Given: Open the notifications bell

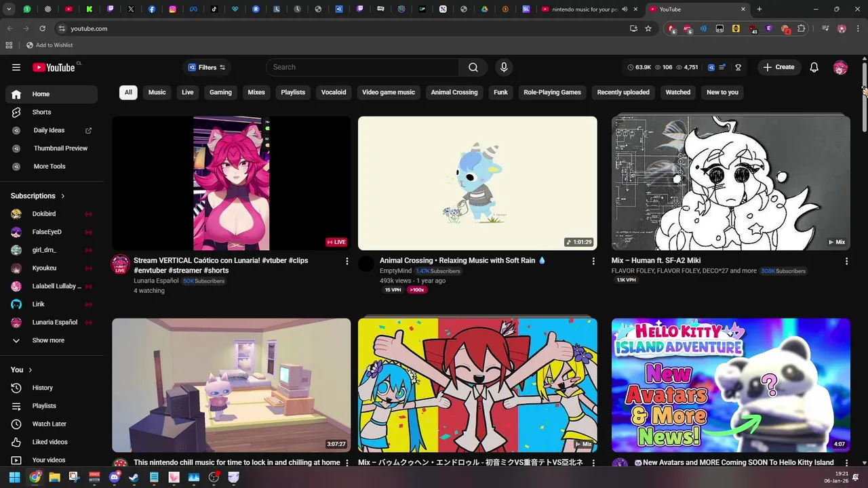Looking at the screenshot, I should pos(814,67).
